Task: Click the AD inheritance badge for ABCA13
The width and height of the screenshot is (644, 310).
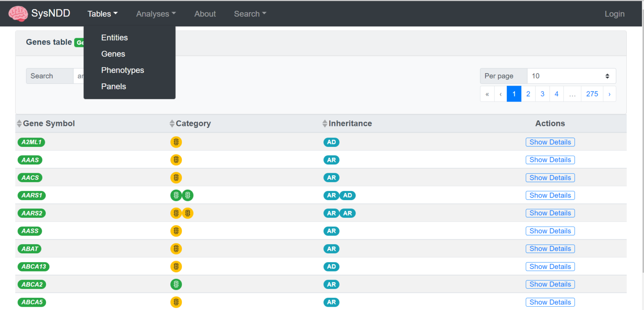Action: pyautogui.click(x=331, y=267)
